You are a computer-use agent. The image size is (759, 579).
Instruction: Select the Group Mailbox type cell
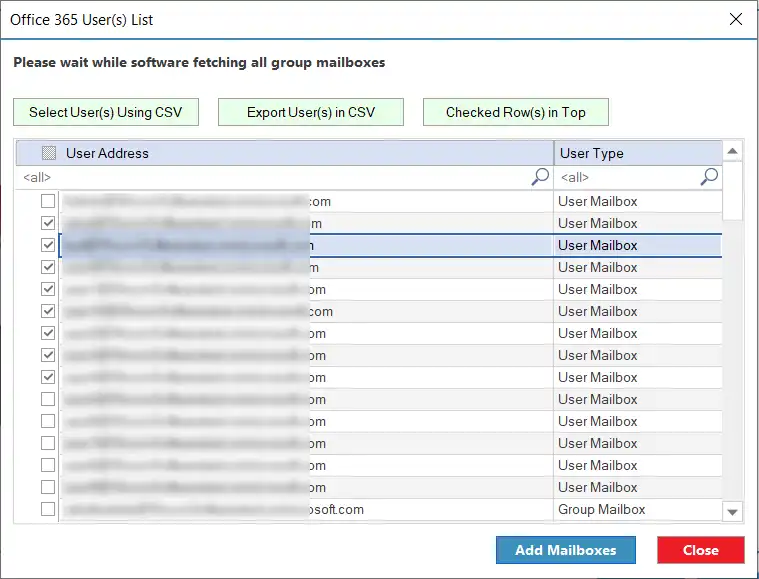point(638,509)
